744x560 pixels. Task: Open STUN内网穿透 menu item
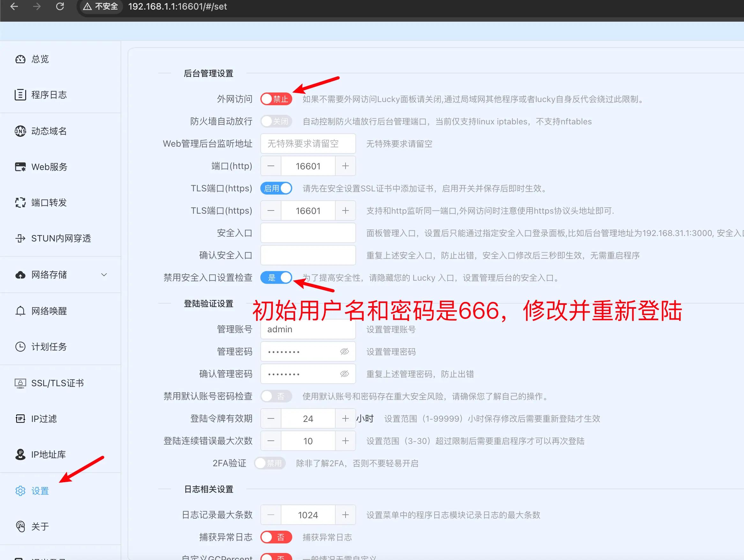(61, 238)
